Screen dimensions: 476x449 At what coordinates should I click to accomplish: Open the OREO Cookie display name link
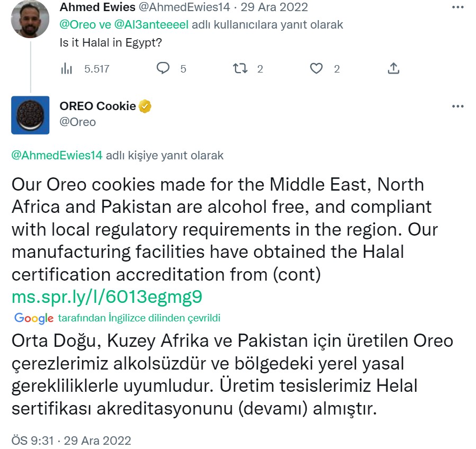coord(97,106)
